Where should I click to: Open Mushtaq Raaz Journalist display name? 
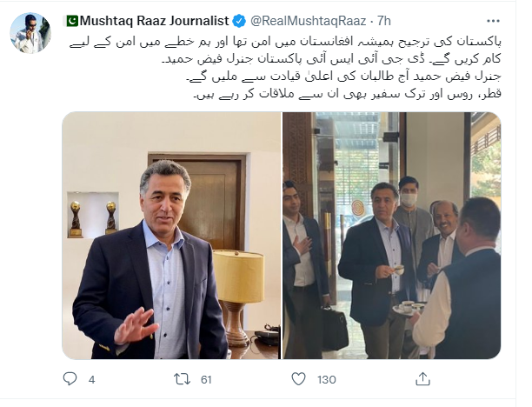click(x=155, y=21)
